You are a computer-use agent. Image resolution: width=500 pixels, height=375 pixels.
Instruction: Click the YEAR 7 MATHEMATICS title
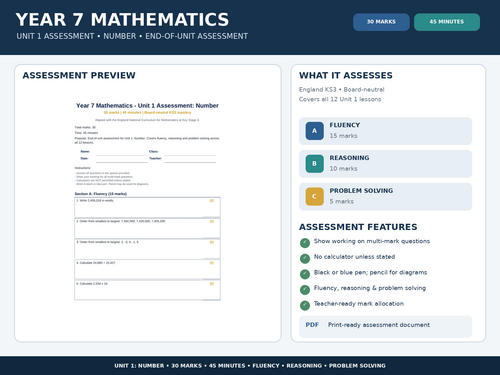tap(122, 20)
